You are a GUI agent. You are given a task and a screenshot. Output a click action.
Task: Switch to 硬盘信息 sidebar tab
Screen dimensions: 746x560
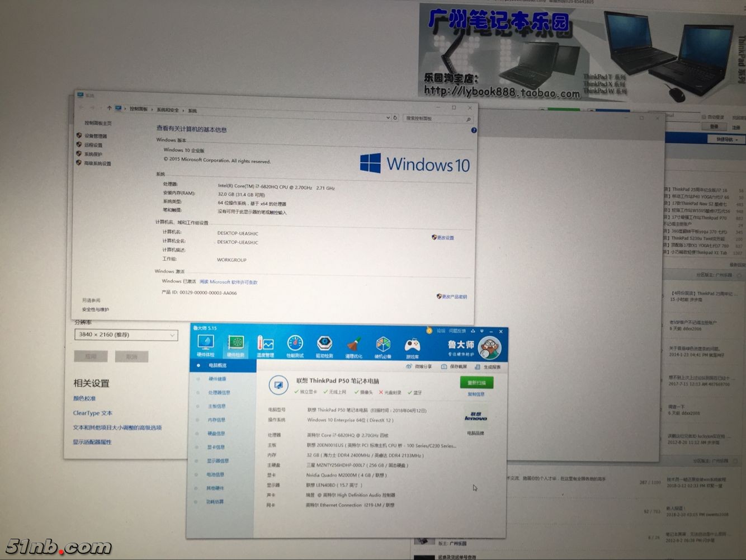[x=216, y=434]
